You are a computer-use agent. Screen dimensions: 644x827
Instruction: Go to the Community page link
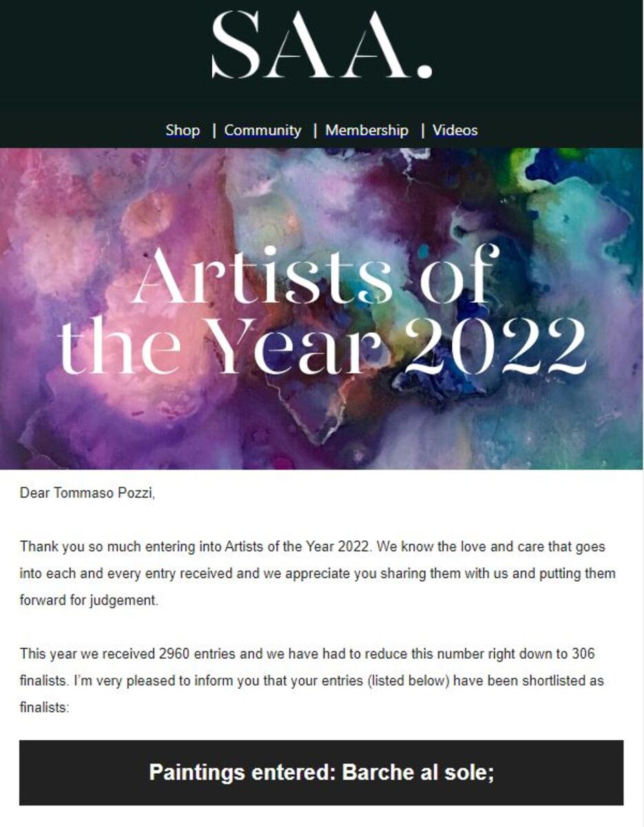tap(262, 130)
